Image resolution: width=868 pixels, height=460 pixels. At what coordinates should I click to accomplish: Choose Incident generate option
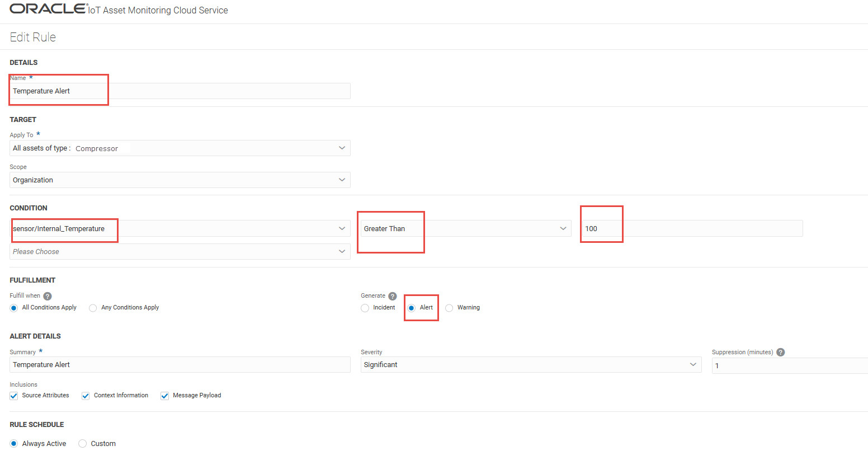click(365, 308)
